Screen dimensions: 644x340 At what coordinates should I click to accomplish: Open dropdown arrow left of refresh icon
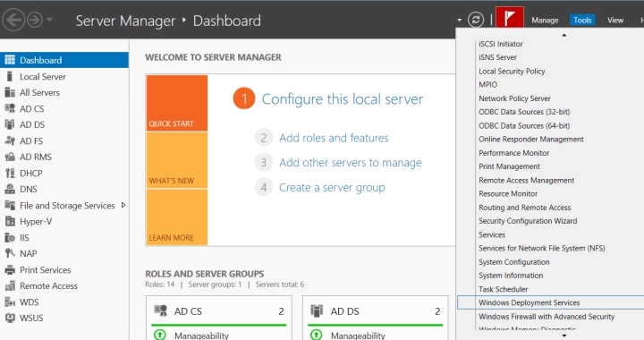pos(459,20)
